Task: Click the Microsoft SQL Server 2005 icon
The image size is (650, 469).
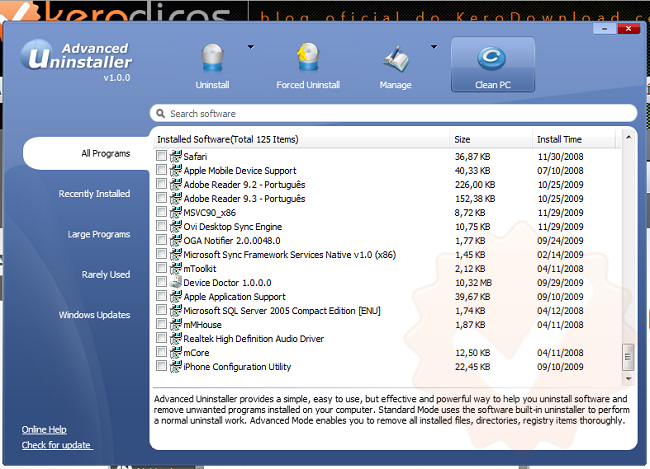Action: tap(175, 311)
